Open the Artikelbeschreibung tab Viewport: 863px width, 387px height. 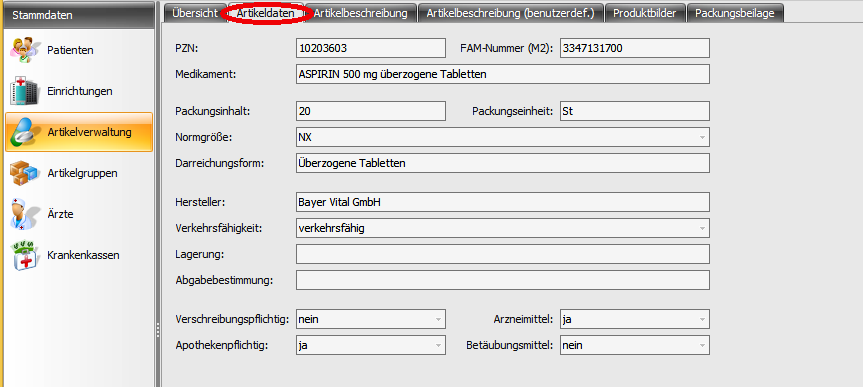point(361,13)
